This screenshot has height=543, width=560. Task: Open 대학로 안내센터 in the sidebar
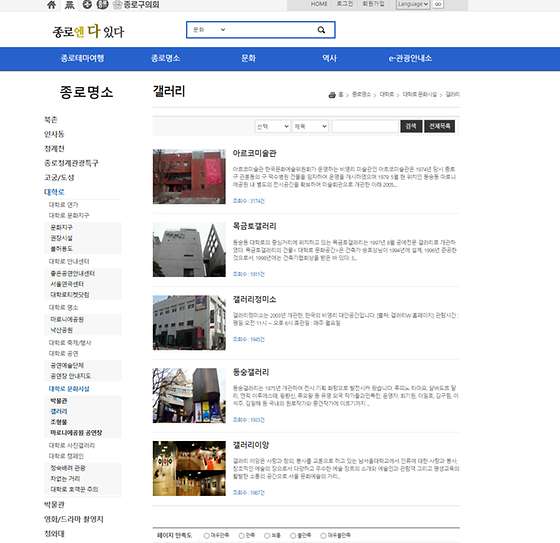click(69, 261)
